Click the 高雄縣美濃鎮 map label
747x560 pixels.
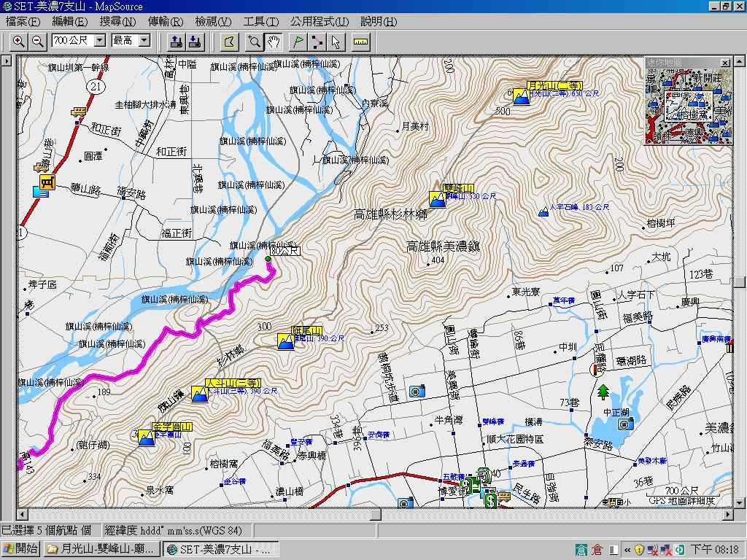click(x=443, y=246)
